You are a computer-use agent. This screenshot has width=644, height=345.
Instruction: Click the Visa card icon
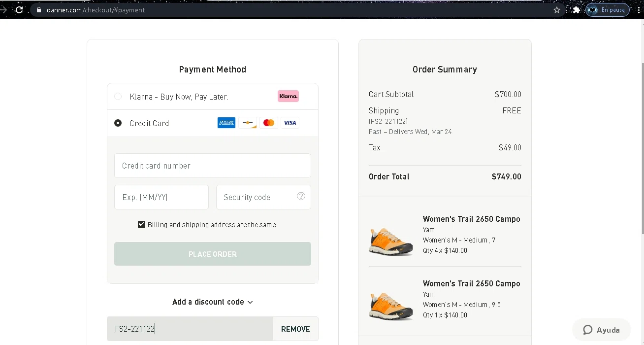pyautogui.click(x=290, y=123)
